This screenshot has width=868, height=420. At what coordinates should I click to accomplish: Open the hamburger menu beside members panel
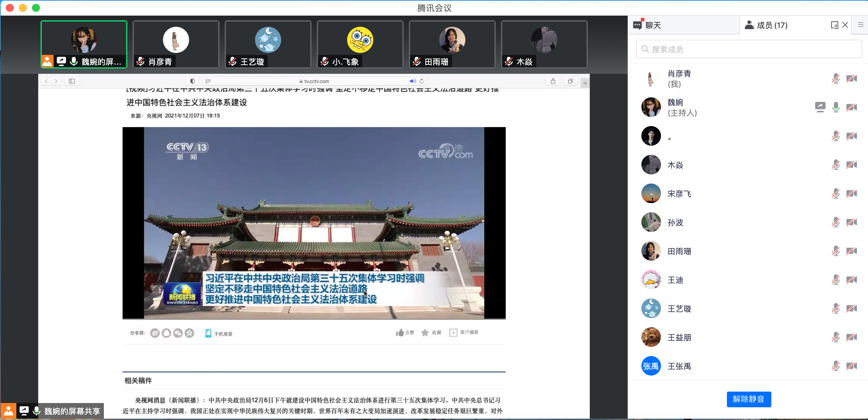(860, 25)
